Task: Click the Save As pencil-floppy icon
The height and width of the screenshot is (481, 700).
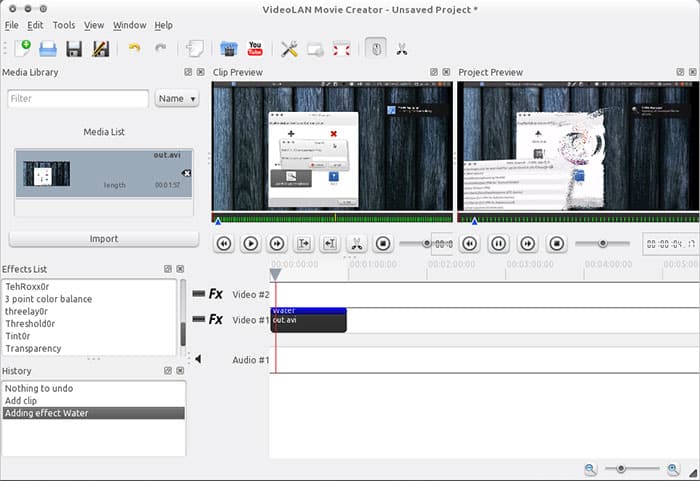Action: [100, 49]
